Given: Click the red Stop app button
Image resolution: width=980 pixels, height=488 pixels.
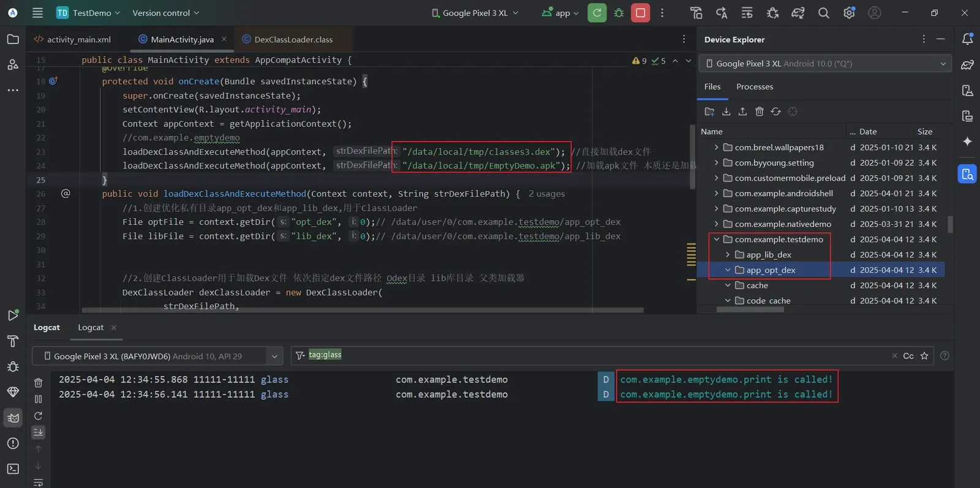Looking at the screenshot, I should [640, 13].
